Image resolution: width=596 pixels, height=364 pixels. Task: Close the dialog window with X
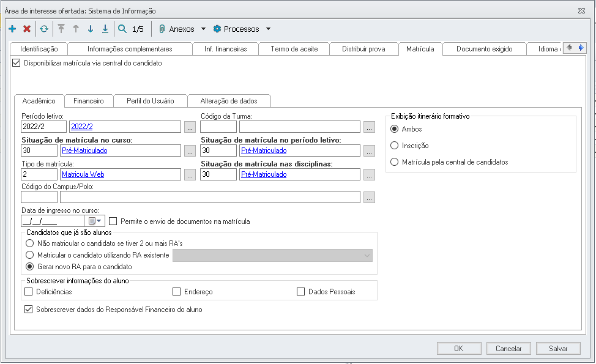[581, 10]
